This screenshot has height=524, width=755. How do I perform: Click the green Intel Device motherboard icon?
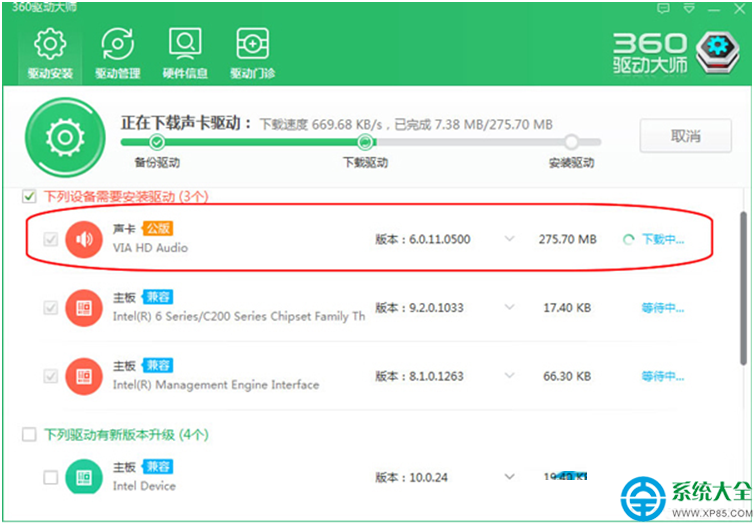click(x=84, y=476)
